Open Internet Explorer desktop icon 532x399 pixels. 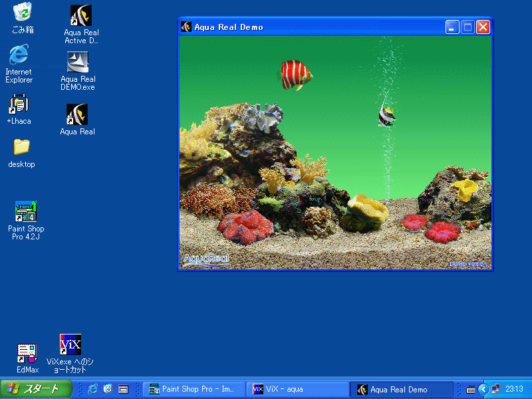point(19,63)
